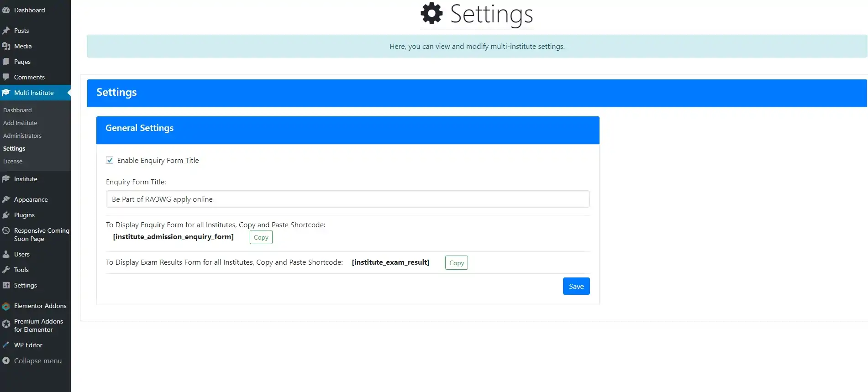Toggle Enable Enquiry Form Title checkbox
868x392 pixels.
(110, 160)
